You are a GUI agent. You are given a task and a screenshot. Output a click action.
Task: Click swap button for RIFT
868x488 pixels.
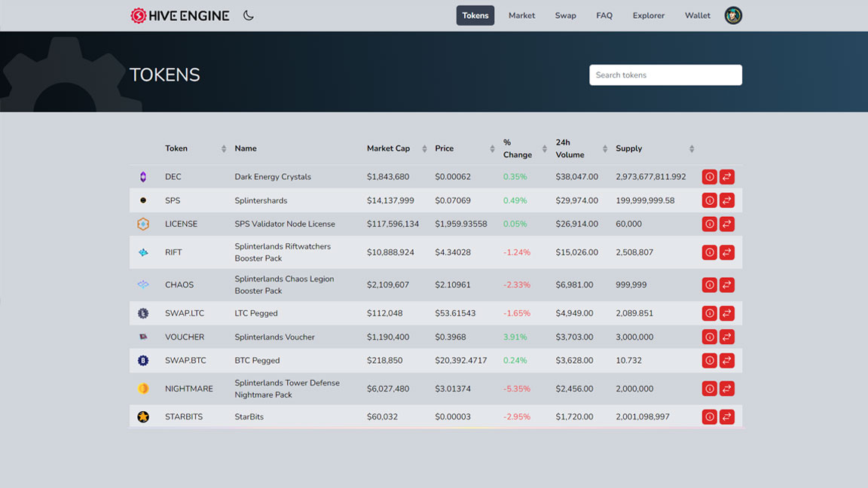(x=727, y=252)
